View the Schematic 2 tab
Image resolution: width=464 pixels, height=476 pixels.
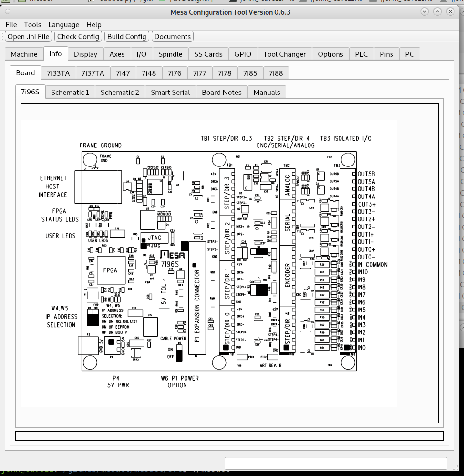coord(120,92)
